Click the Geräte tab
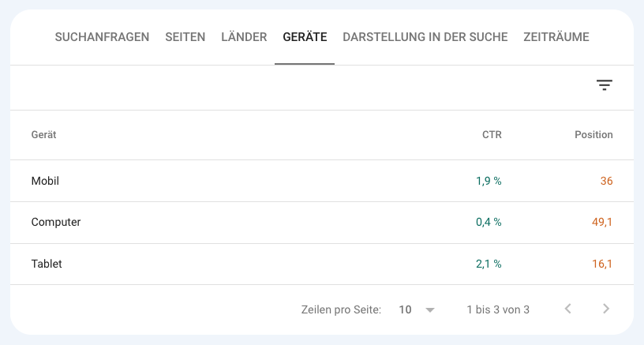Image resolution: width=644 pixels, height=345 pixels. (x=305, y=37)
